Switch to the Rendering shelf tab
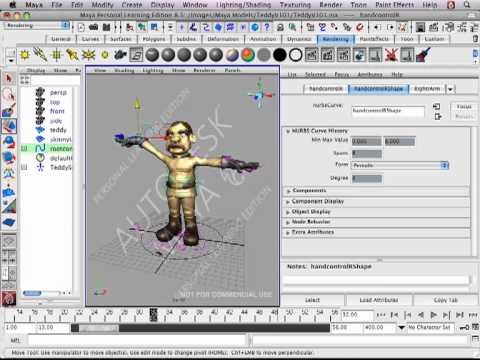 tap(336, 39)
